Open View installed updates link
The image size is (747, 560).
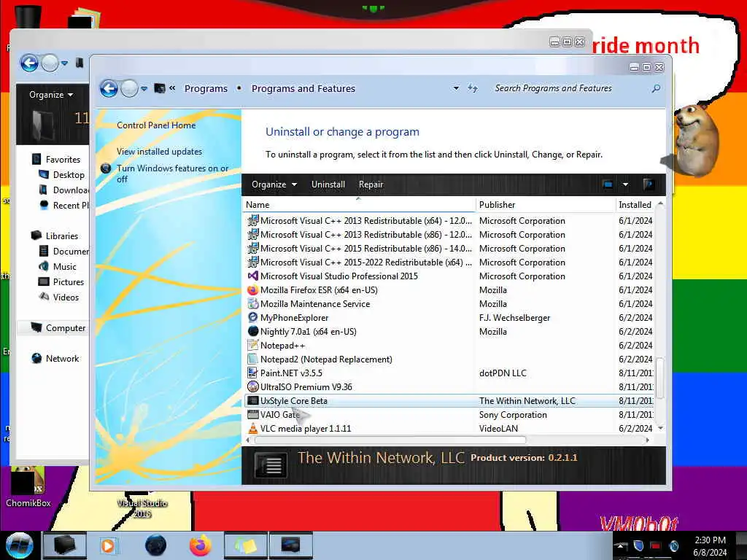coord(159,152)
